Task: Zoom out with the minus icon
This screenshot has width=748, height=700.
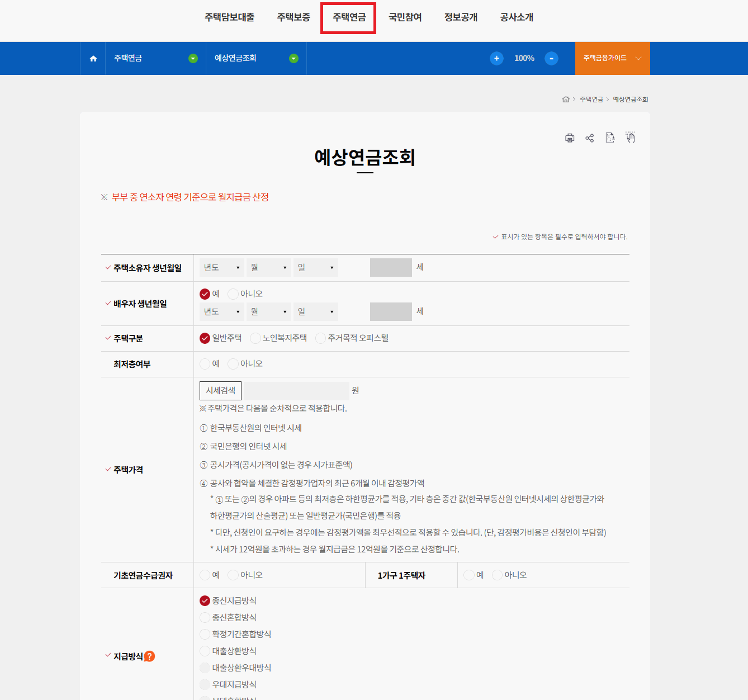Action: click(x=551, y=58)
